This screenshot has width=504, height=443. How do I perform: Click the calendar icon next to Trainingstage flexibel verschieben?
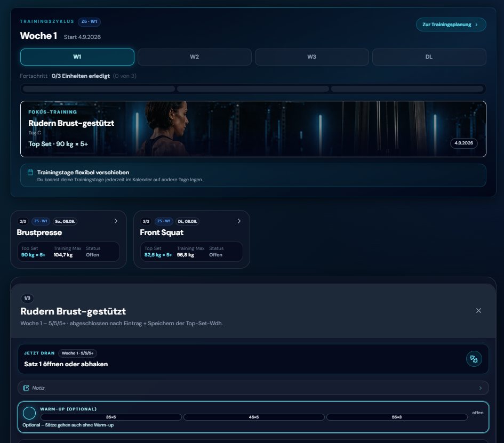coord(30,173)
